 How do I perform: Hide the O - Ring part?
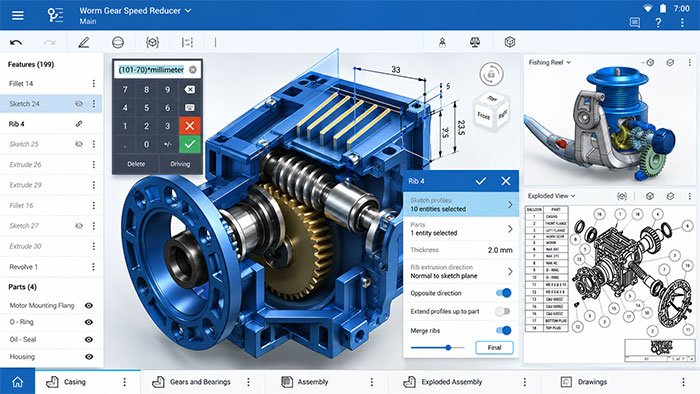pos(89,322)
